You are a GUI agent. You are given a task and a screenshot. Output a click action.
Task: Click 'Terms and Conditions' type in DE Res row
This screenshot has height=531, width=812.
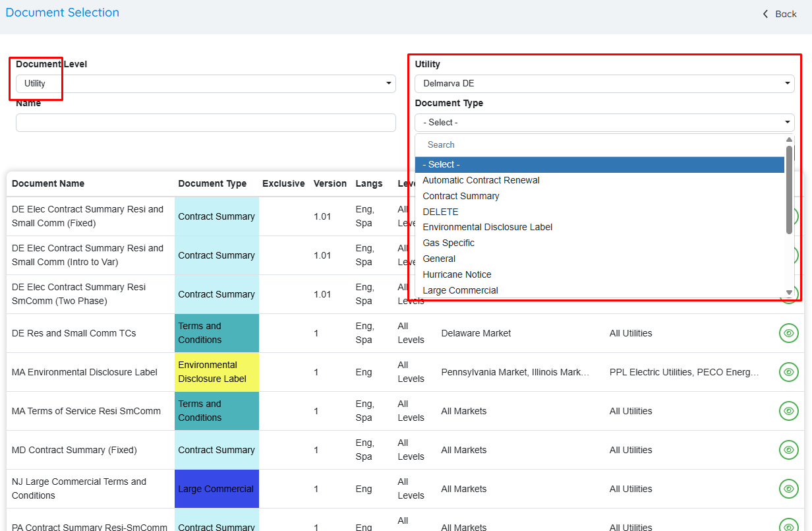(x=217, y=333)
